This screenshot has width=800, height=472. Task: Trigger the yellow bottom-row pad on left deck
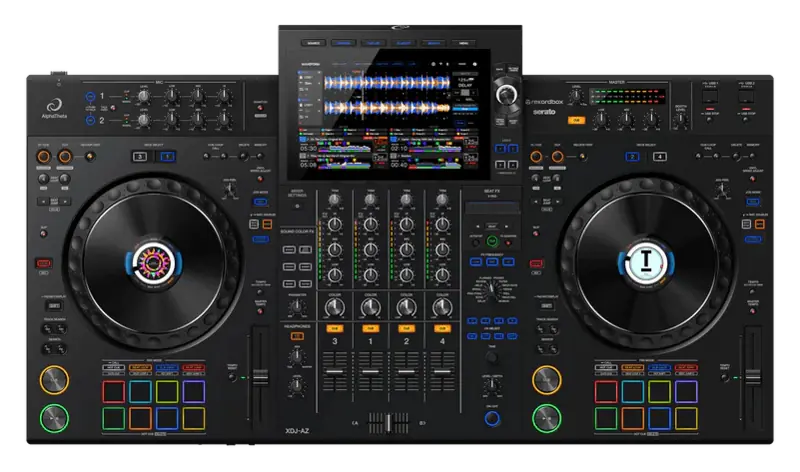194,418
